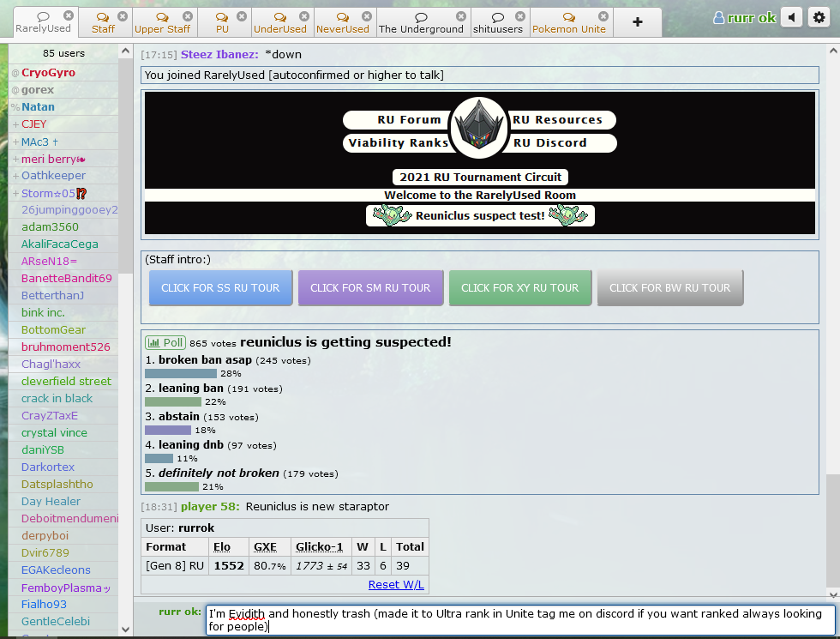Click the broken ban asap bar
The width and height of the screenshot is (840, 639).
181,373
